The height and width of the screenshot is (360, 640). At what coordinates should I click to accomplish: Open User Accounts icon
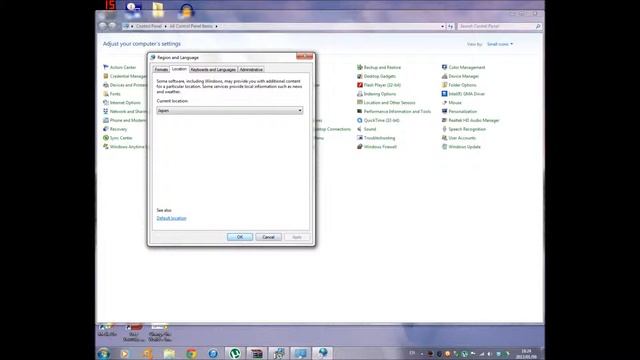pos(444,138)
